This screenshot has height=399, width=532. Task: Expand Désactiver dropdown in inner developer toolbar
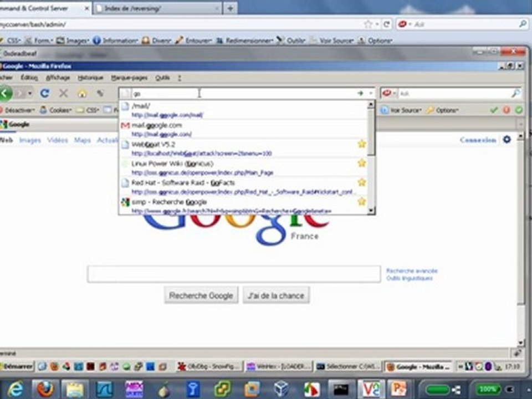pos(18,110)
